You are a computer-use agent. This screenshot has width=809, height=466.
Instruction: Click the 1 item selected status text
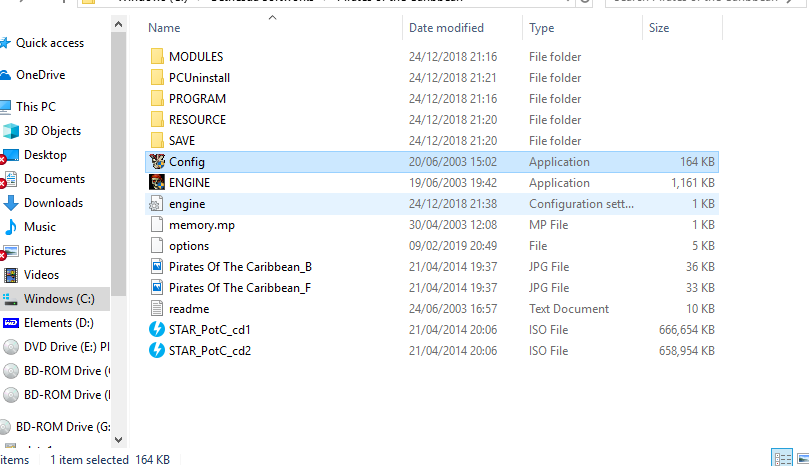pos(89,459)
